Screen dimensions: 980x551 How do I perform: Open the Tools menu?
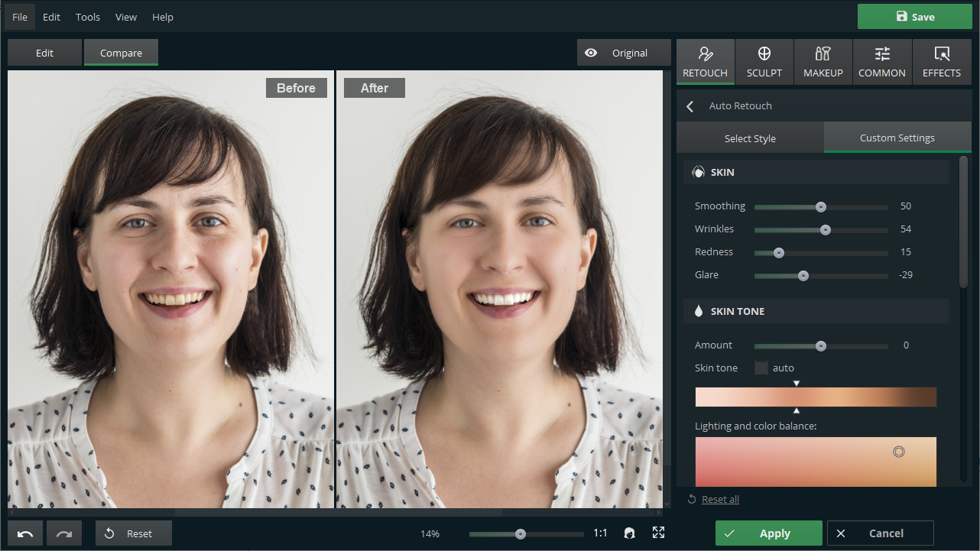coord(88,17)
